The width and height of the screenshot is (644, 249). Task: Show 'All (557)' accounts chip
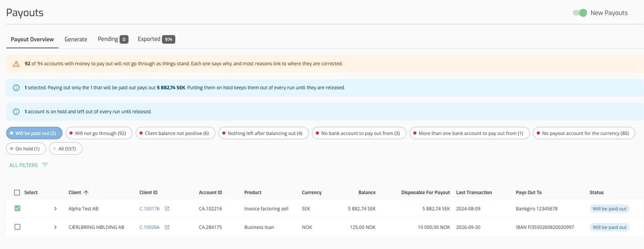66,148
